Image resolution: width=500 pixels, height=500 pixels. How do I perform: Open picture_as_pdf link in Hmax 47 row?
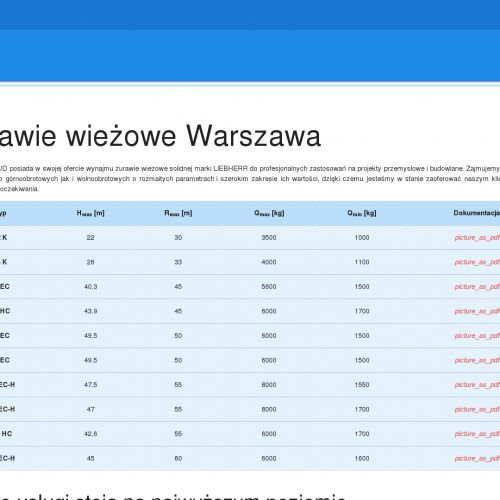[x=477, y=409]
